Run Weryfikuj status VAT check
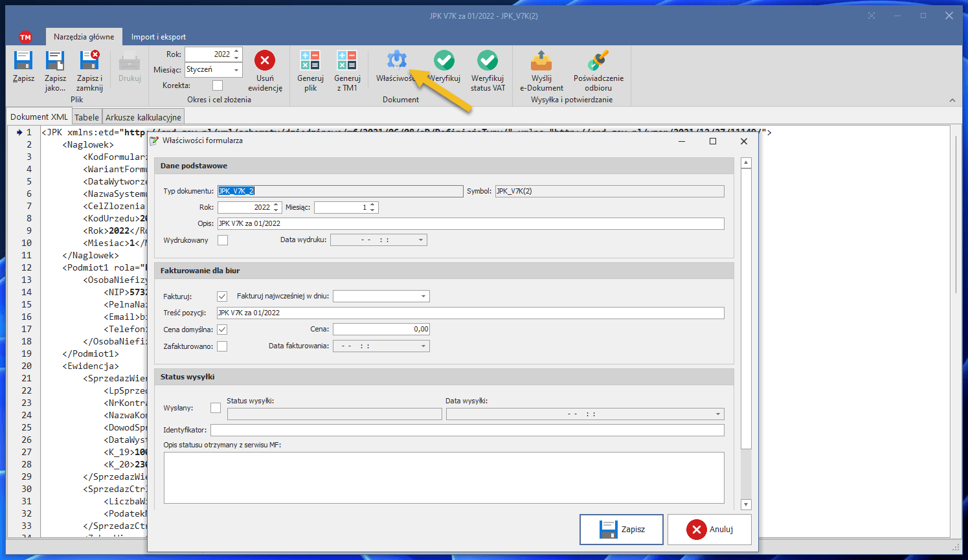 point(488,62)
